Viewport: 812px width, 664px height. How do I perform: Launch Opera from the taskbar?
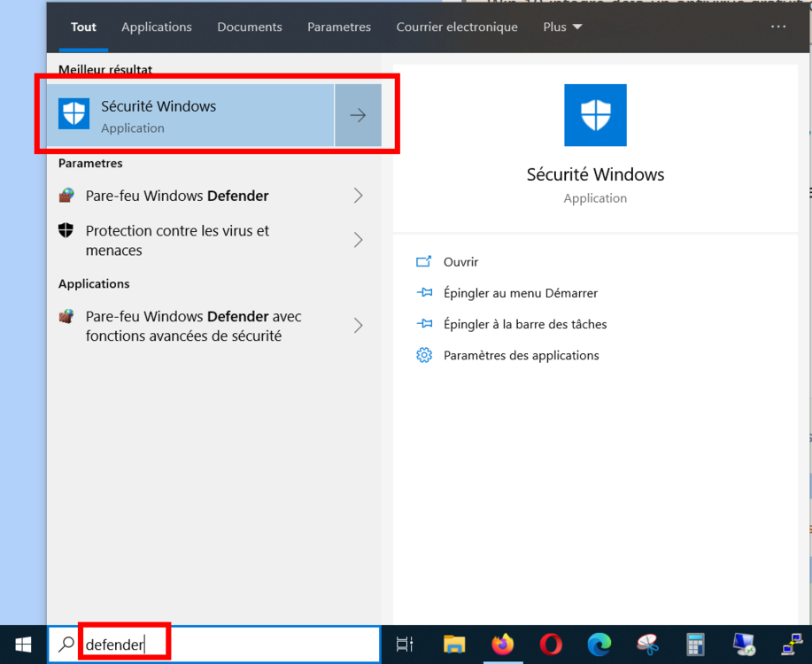(550, 645)
